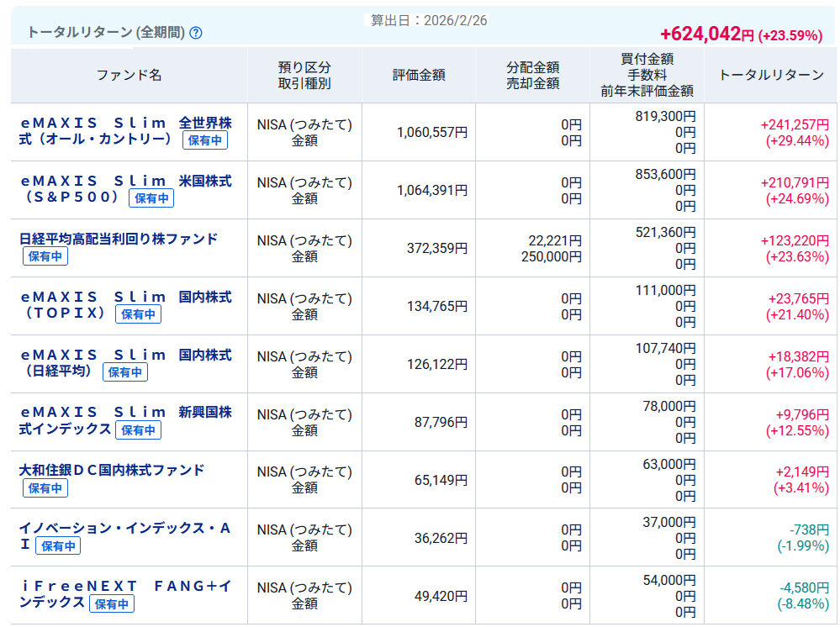Screen dimensions: 840x627
Task: Click the 分配金額 売却金額 column header
Action: [x=533, y=75]
